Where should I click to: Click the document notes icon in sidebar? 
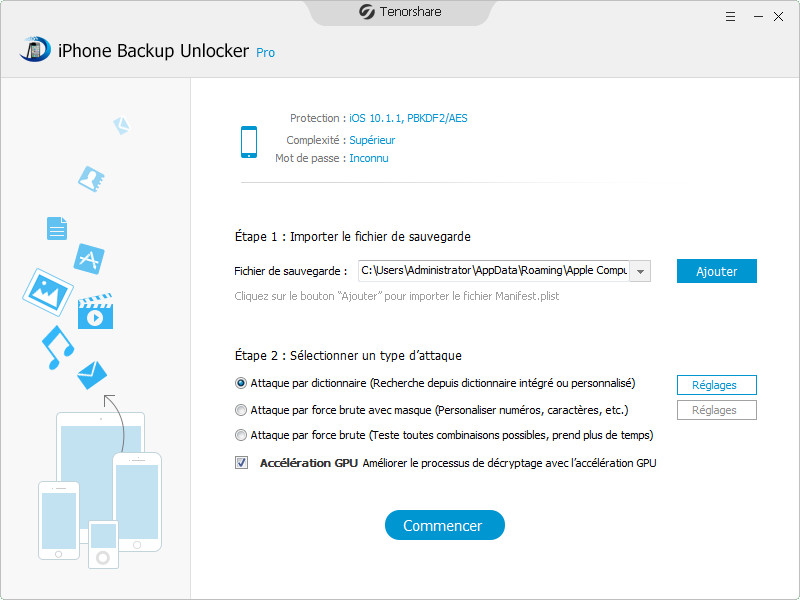57,228
